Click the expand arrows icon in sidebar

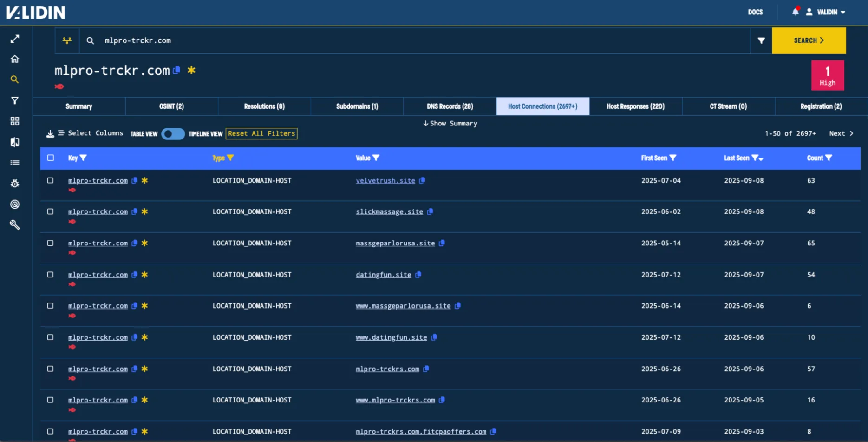[x=15, y=39]
